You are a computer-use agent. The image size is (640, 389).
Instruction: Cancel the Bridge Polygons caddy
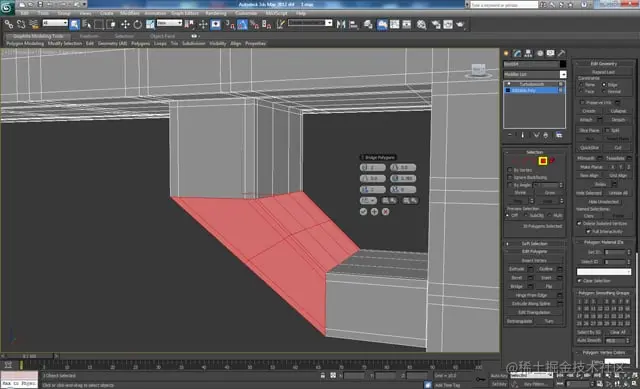(x=385, y=212)
